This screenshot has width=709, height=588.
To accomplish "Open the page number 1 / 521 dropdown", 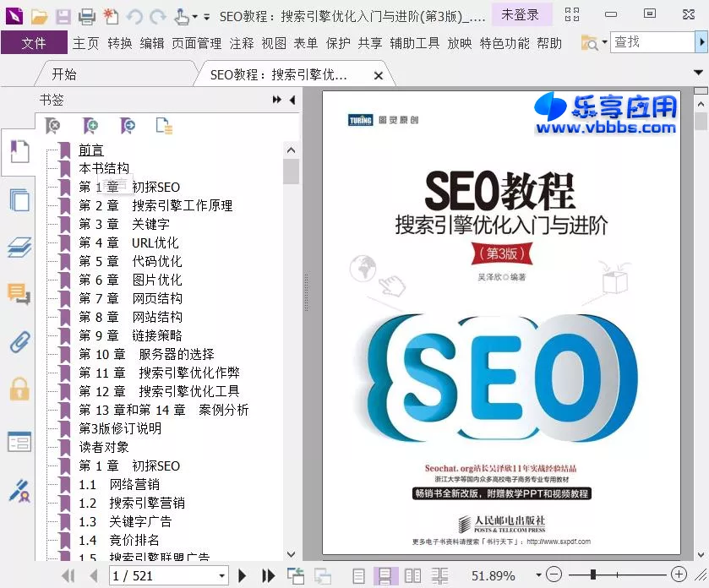I will [221, 576].
